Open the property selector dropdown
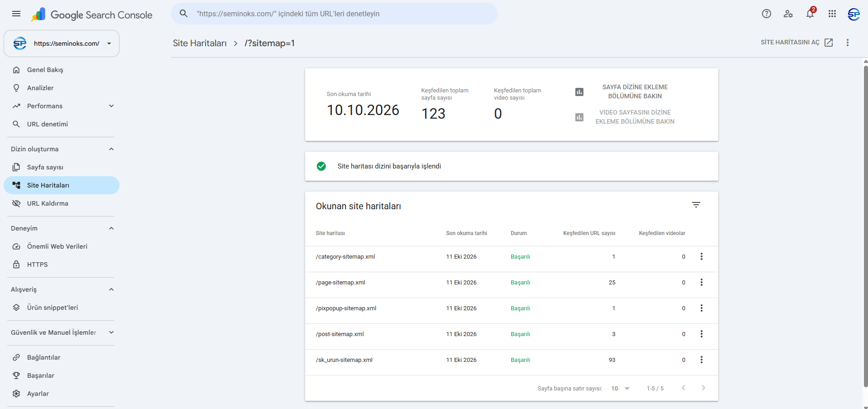Screen dimensions: 868x409 pyautogui.click(x=62, y=43)
